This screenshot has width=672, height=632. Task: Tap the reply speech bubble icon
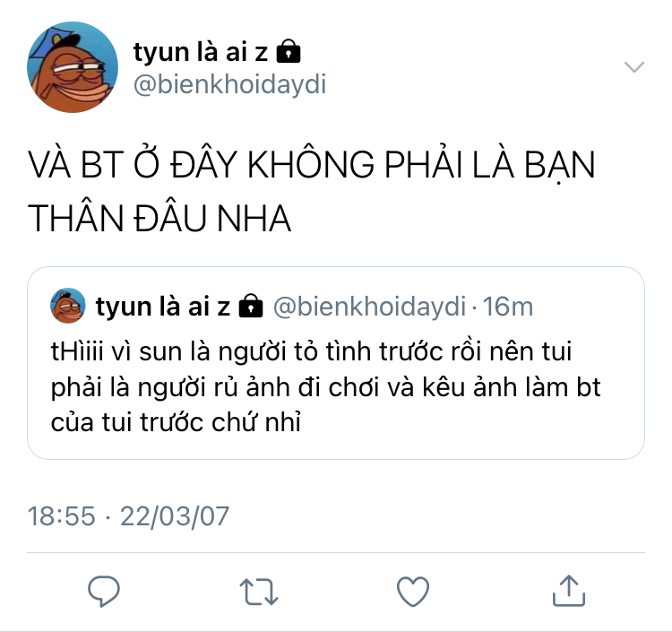pyautogui.click(x=104, y=592)
